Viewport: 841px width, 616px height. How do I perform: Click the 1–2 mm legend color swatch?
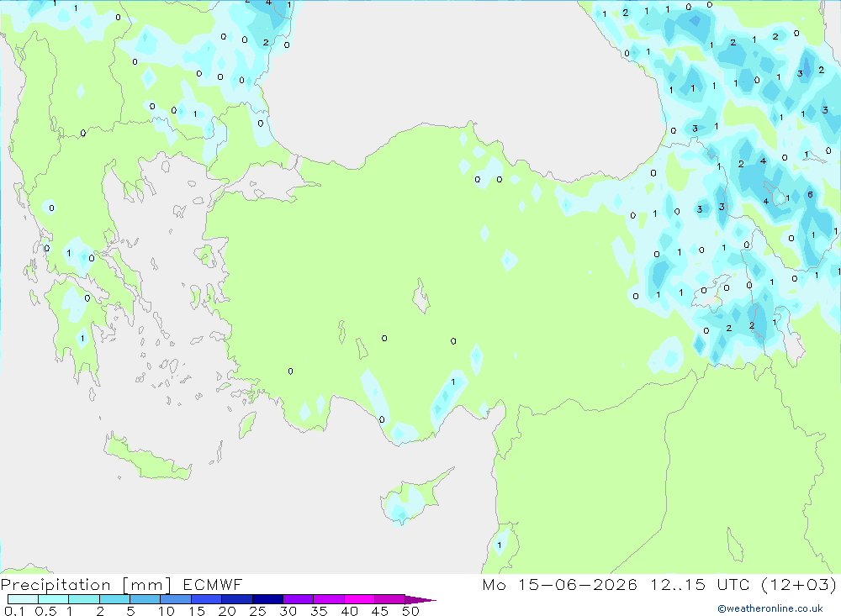pyautogui.click(x=84, y=599)
